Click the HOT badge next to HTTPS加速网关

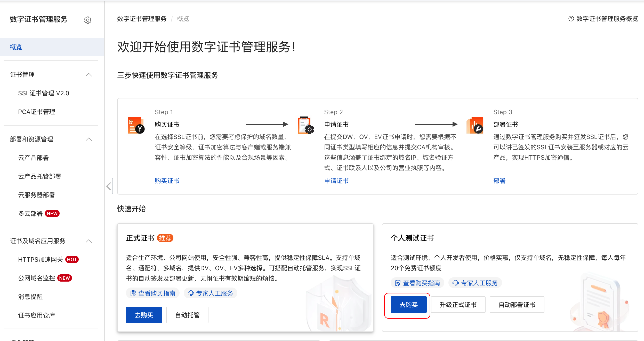pos(72,260)
